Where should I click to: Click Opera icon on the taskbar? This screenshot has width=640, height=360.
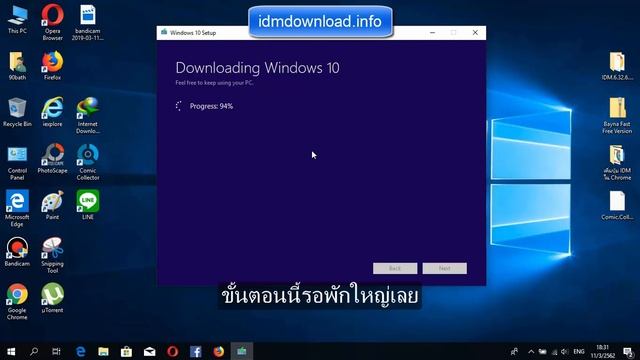pyautogui.click(x=172, y=351)
